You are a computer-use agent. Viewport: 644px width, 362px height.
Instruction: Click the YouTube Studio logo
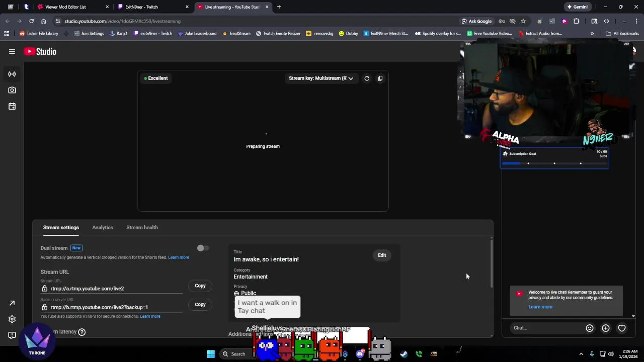coord(40,51)
